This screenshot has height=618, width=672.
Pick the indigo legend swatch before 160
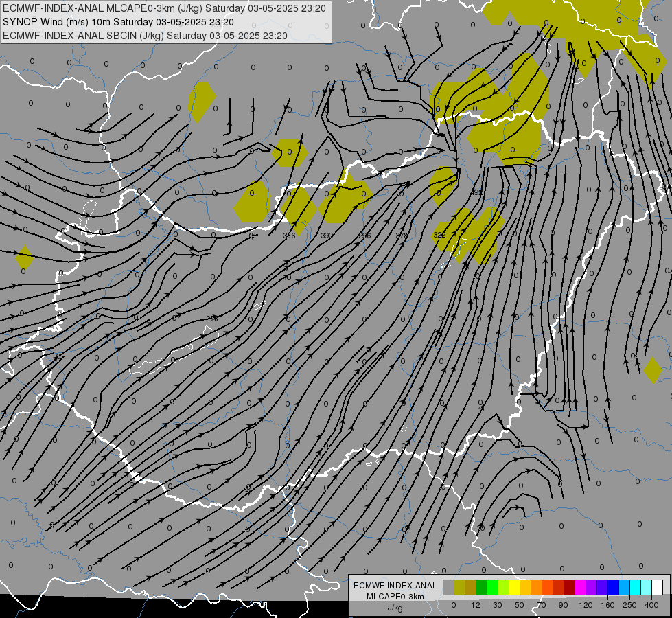coord(603,588)
